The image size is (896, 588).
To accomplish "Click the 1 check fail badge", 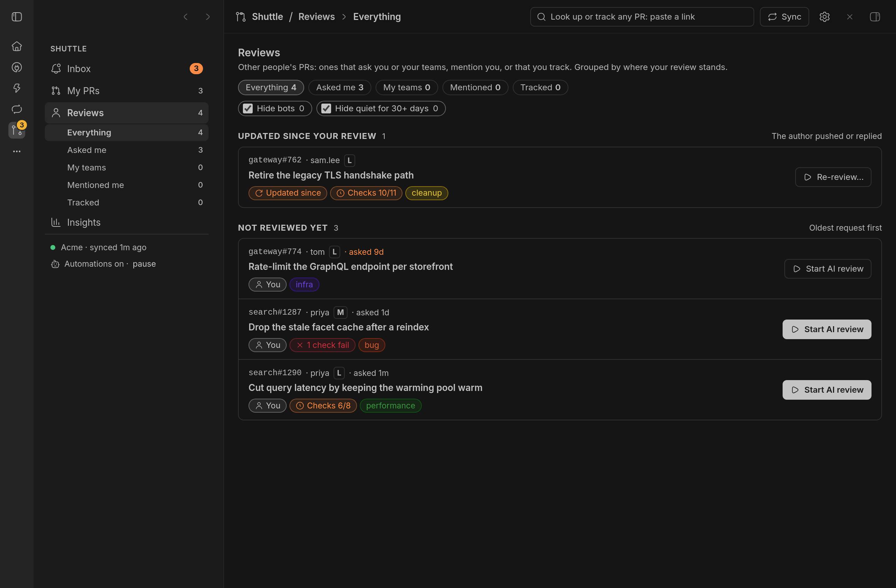I will 322,345.
